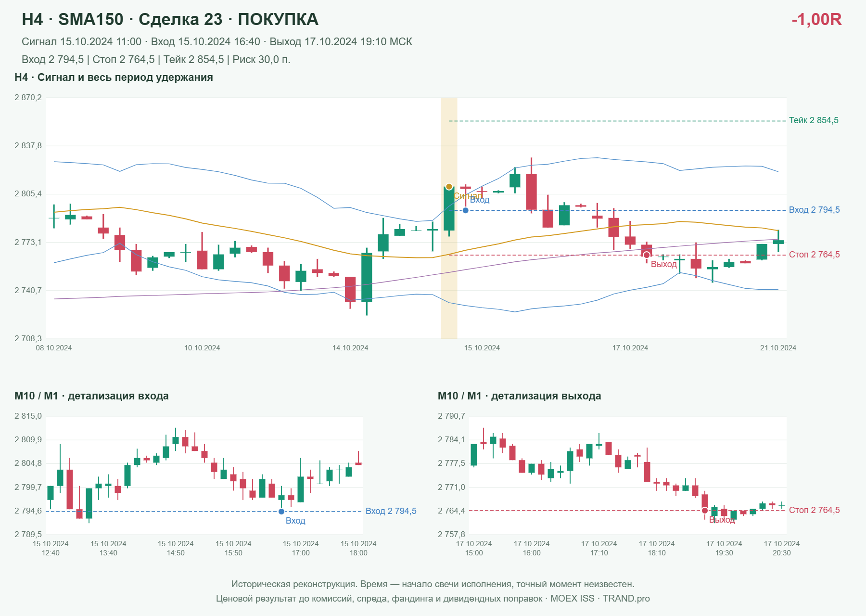Click the 'Вход 2 794,5' label in entry detail chart
Viewport: 866px width, 616px height.
[391, 511]
